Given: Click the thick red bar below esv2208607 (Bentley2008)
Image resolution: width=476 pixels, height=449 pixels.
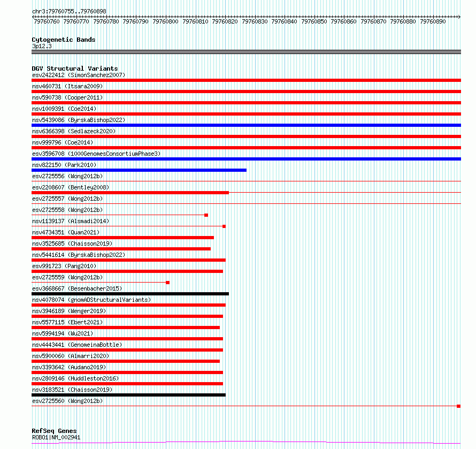Looking at the screenshot, I should (130, 193).
